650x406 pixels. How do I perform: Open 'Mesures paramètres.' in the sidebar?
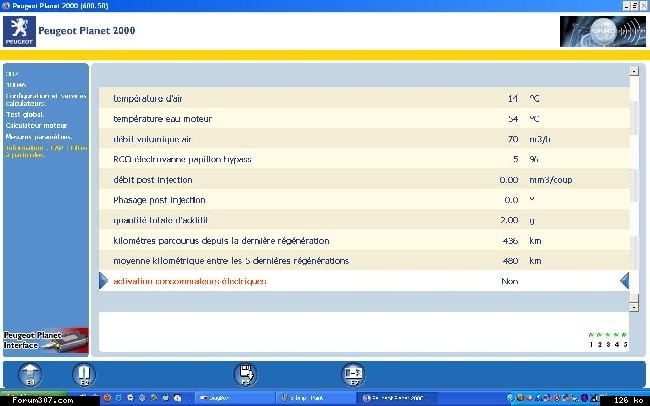coord(39,136)
